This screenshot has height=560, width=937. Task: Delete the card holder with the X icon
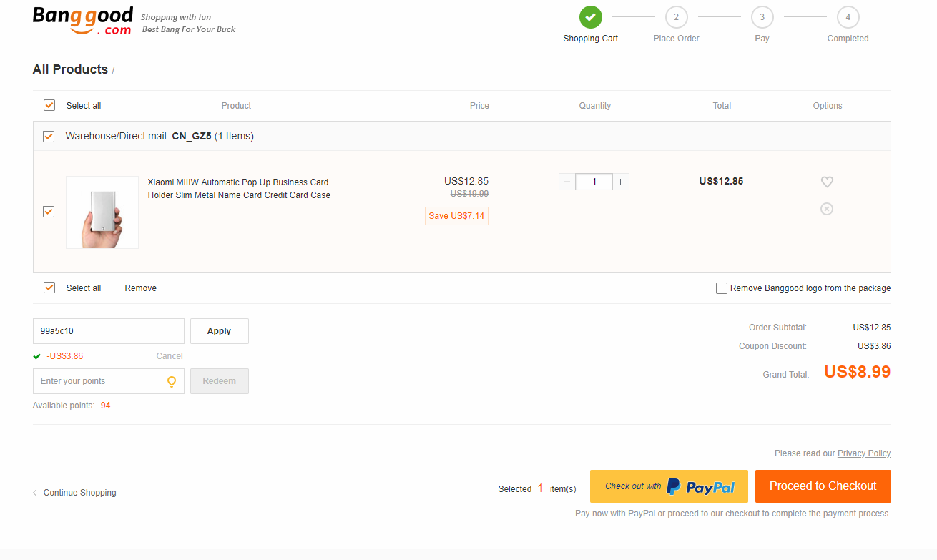[x=827, y=209]
